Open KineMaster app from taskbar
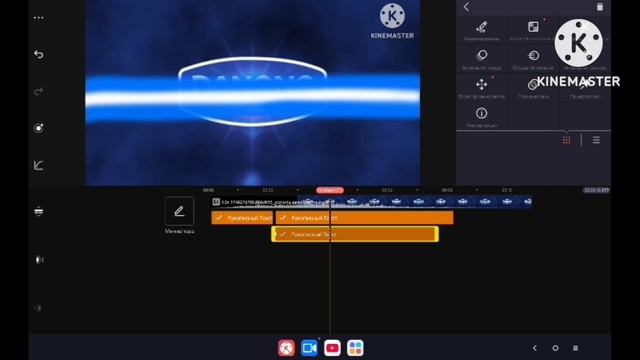 [x=287, y=348]
